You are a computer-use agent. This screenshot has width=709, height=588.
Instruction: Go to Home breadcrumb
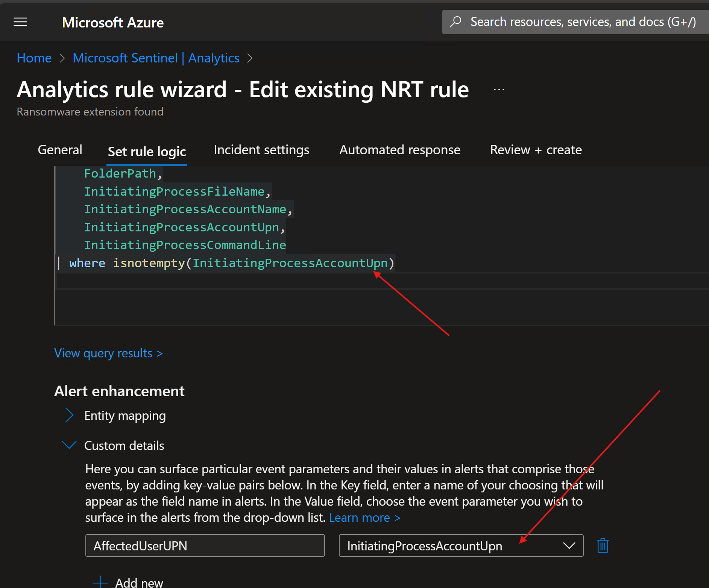click(x=34, y=58)
